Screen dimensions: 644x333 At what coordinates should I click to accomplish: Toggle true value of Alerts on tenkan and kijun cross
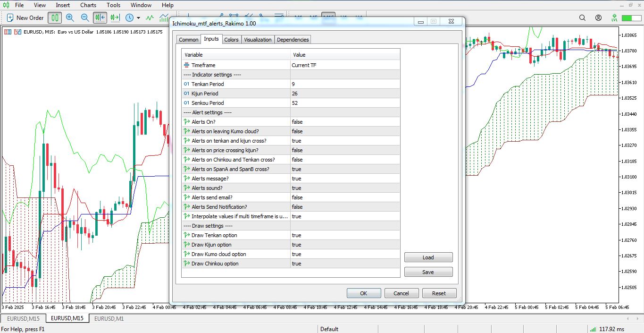tap(345, 141)
